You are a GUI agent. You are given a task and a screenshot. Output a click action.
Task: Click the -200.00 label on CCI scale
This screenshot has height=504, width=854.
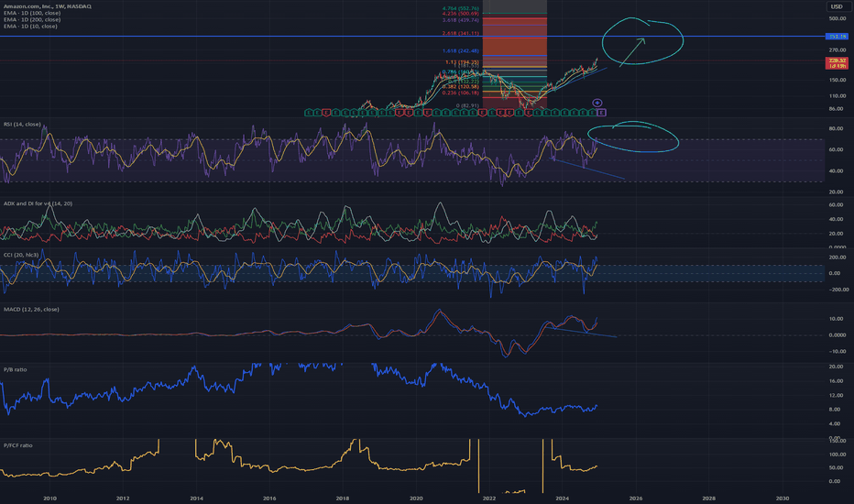pos(838,290)
